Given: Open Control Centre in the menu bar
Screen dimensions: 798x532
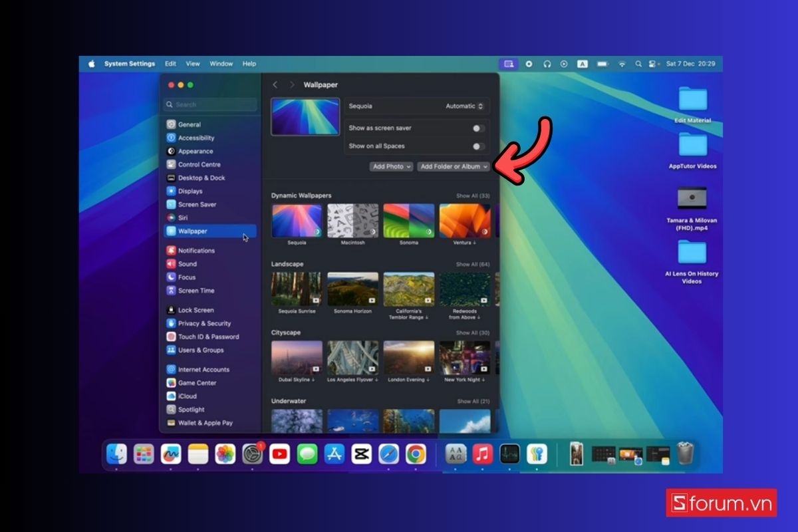Looking at the screenshot, I should pos(653,64).
